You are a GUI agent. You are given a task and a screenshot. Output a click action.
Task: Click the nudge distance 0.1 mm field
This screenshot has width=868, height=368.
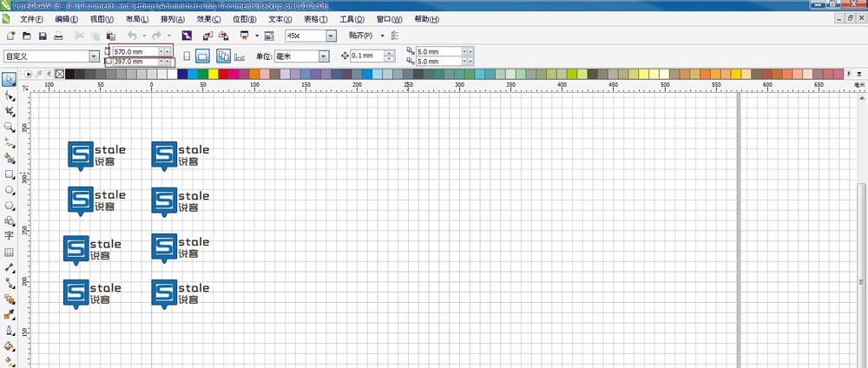click(367, 56)
